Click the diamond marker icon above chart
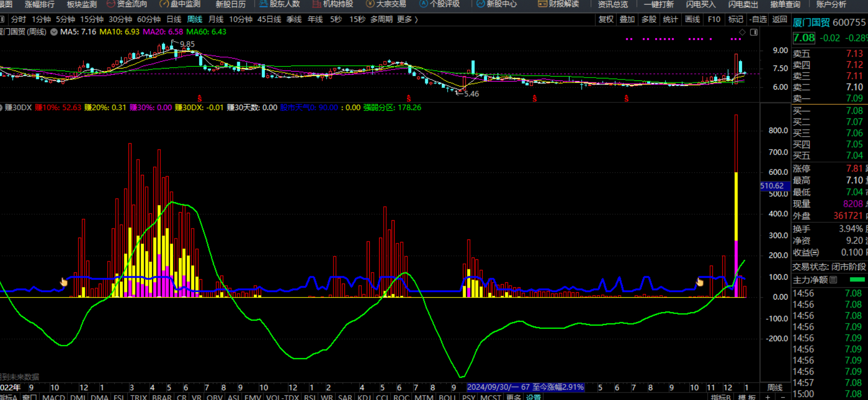868x400 pixels. 742,32
